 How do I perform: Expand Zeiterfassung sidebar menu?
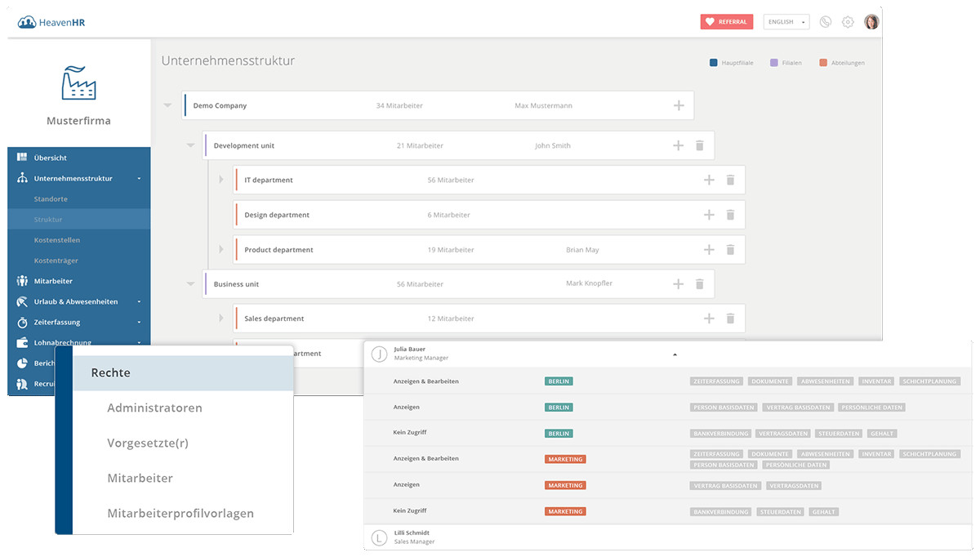(x=79, y=322)
